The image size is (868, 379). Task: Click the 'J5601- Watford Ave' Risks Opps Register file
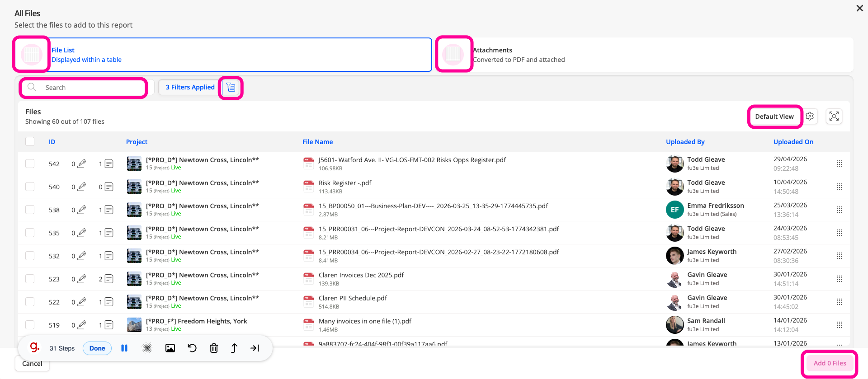tap(412, 160)
